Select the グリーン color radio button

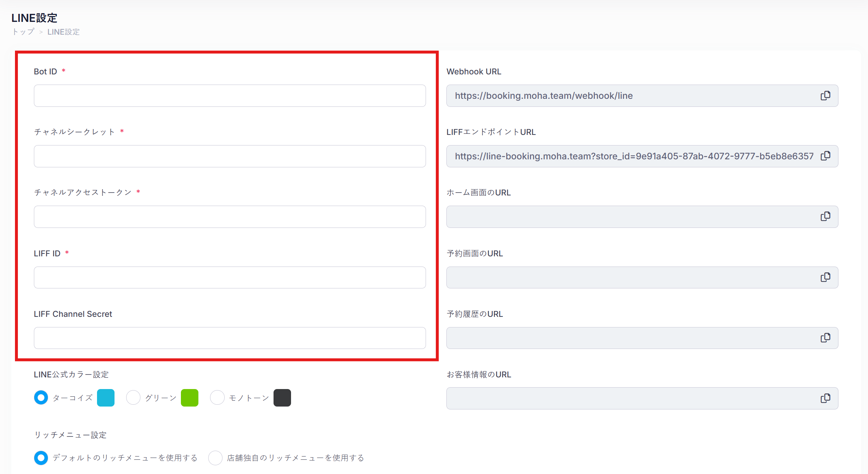(x=133, y=397)
